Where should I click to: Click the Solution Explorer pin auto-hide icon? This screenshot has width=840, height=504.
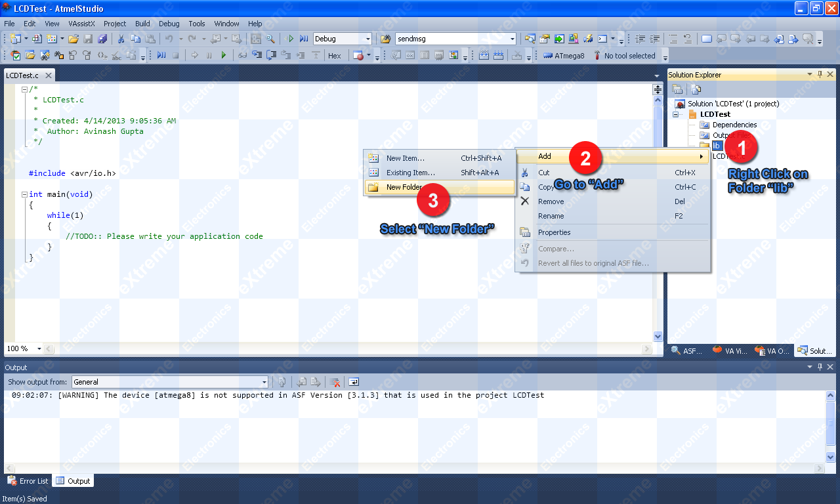click(820, 75)
